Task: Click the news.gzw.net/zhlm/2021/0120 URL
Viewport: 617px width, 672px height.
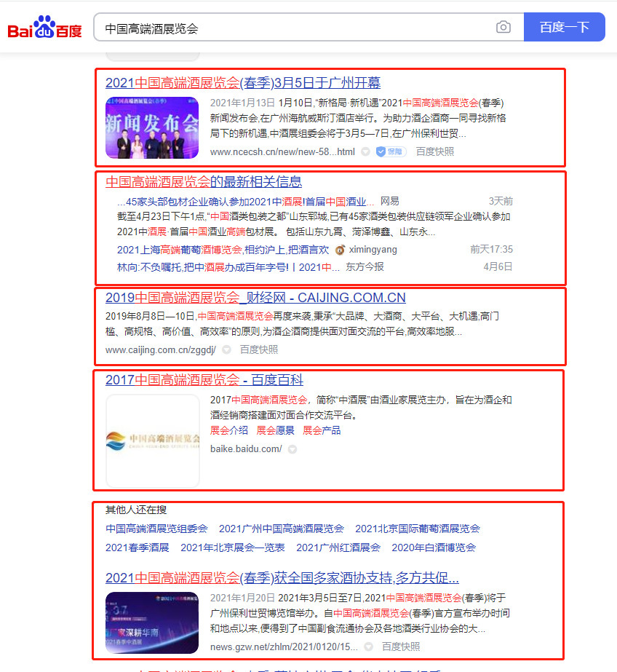Action: [x=284, y=647]
